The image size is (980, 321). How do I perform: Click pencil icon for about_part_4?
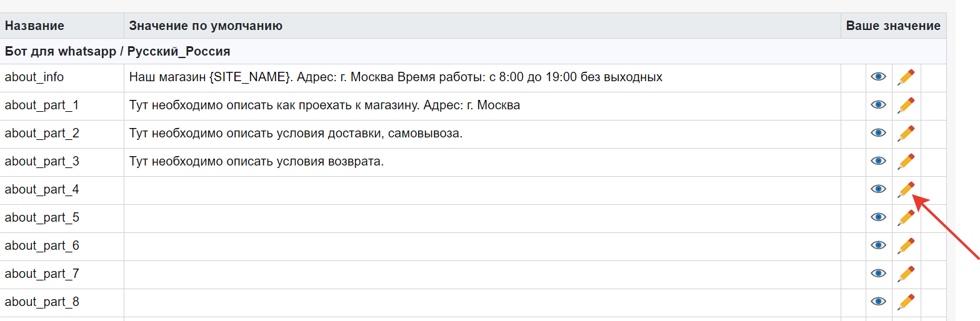tap(906, 189)
